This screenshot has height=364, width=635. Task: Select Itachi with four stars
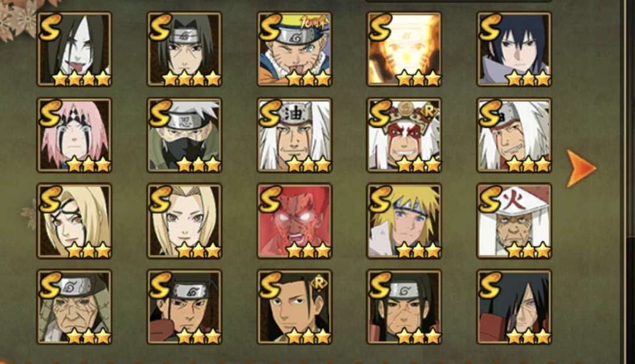(184, 49)
